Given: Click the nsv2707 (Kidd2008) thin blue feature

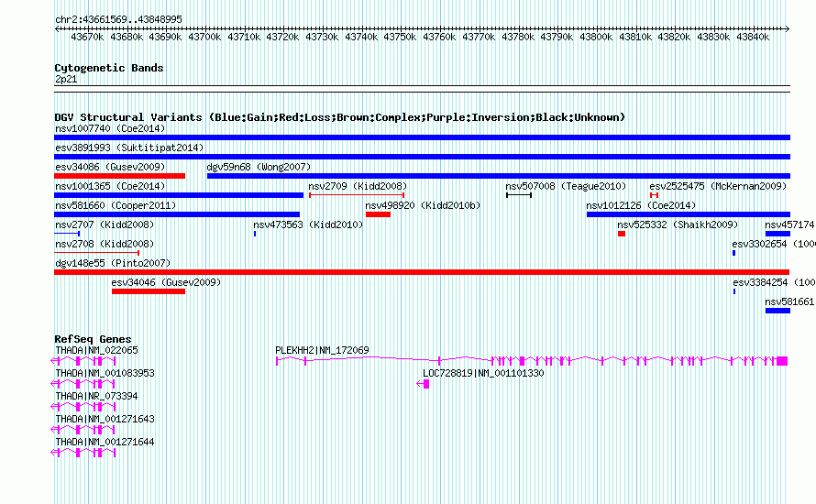Looking at the screenshot, I should coord(67,234).
